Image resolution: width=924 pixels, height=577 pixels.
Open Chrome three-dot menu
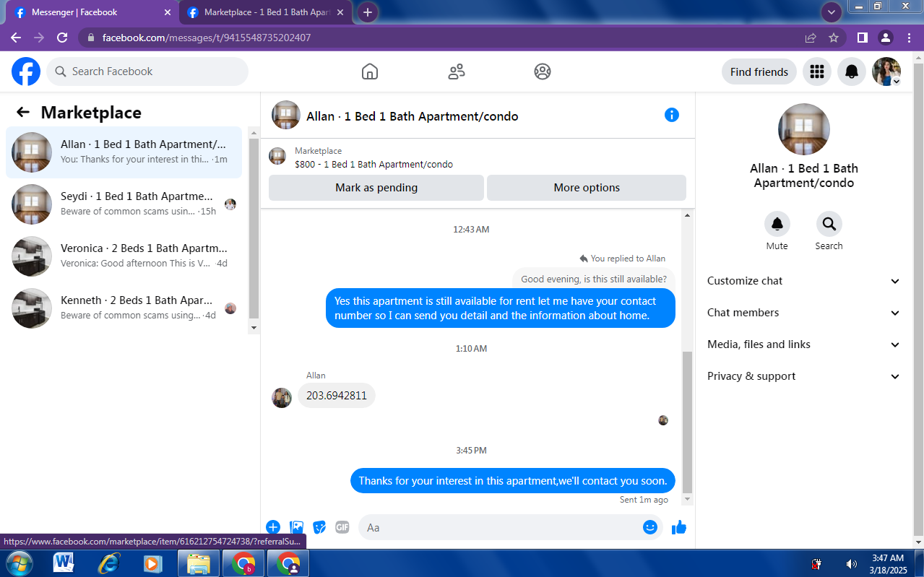pos(909,38)
